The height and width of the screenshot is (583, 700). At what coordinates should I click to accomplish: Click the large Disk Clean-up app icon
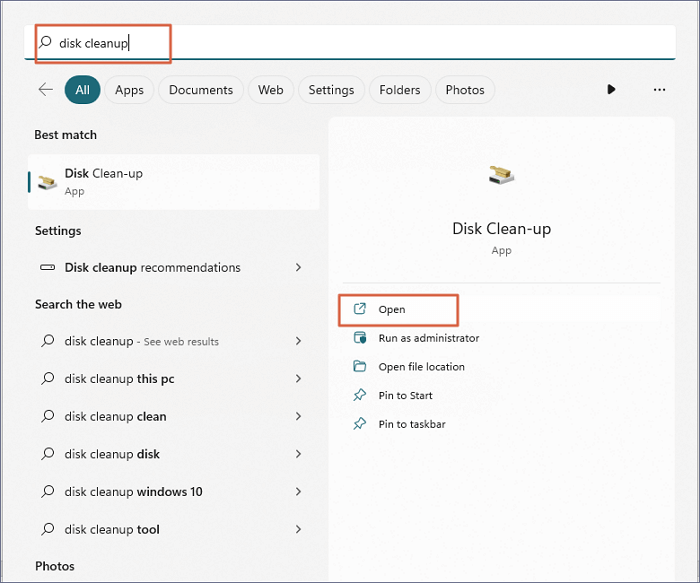coord(501,176)
